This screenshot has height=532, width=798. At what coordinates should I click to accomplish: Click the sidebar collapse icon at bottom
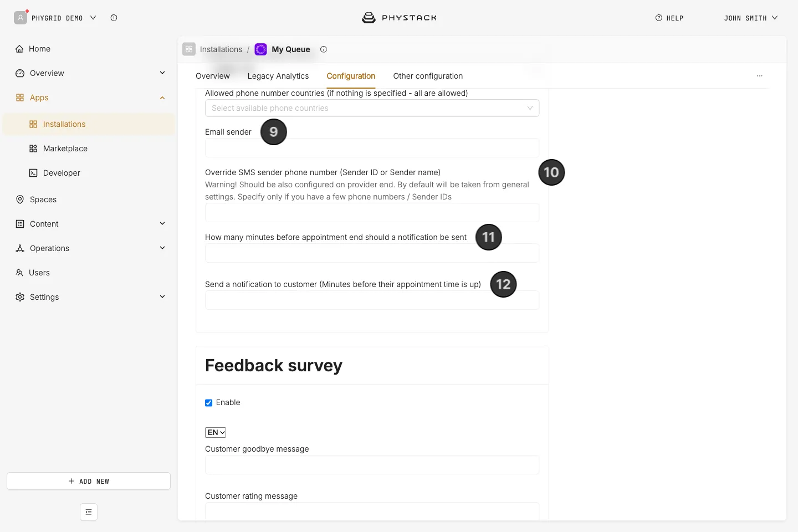click(89, 512)
